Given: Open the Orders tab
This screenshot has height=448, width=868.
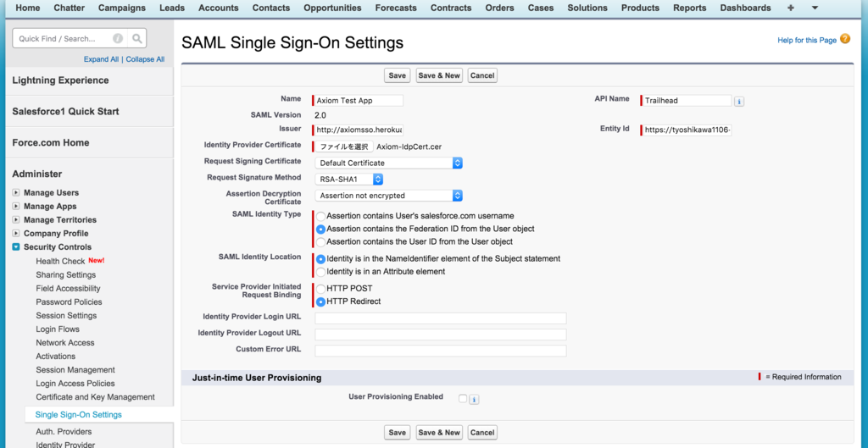Looking at the screenshot, I should click(499, 8).
